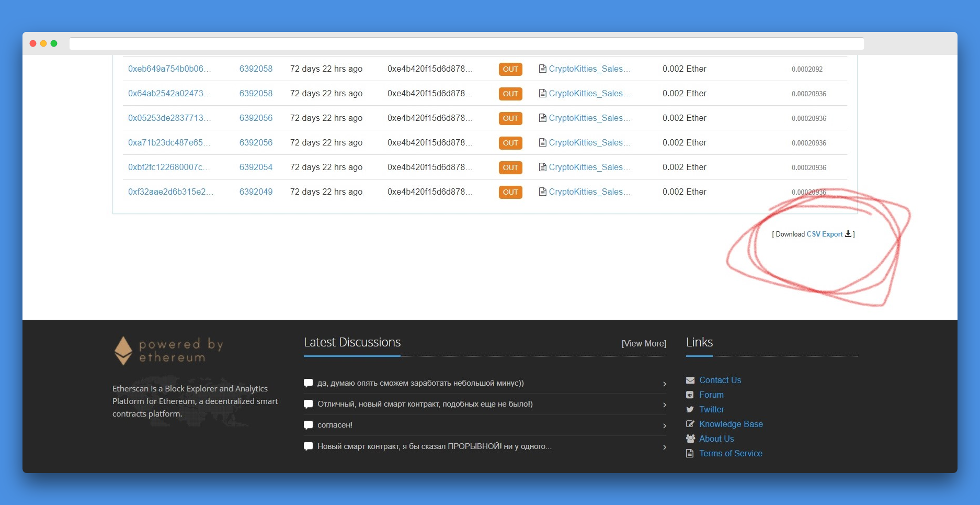
Task: Open block 6392056 in the 0x05253d row
Action: (x=256, y=118)
